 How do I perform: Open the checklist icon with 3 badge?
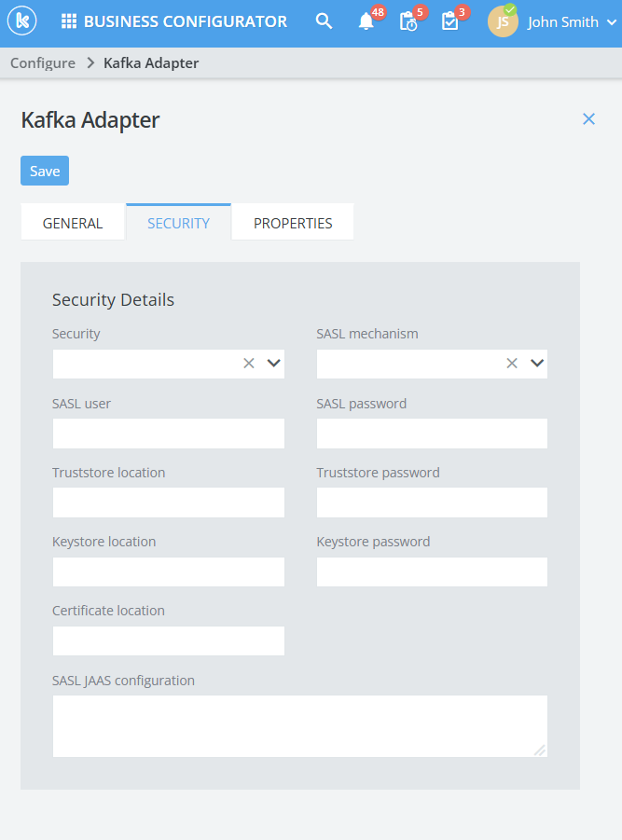tap(450, 22)
